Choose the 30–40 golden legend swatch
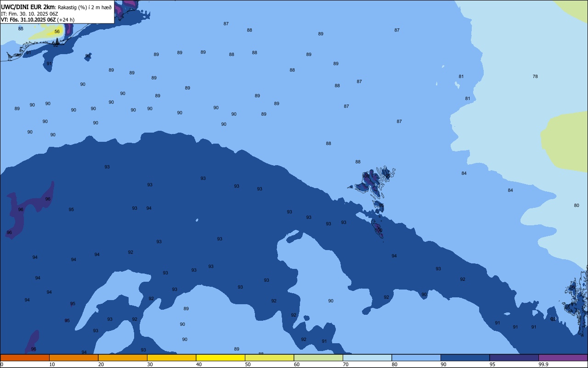The height and width of the screenshot is (368, 588). click(171, 357)
